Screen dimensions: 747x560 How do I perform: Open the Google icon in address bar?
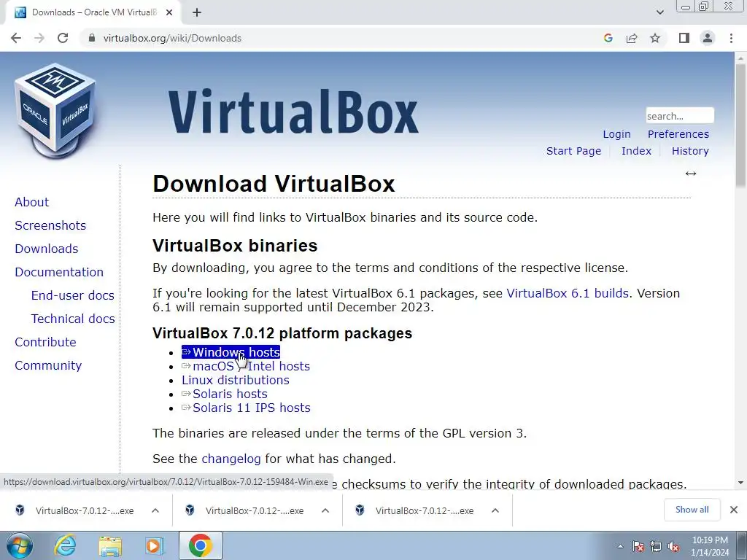(x=608, y=38)
